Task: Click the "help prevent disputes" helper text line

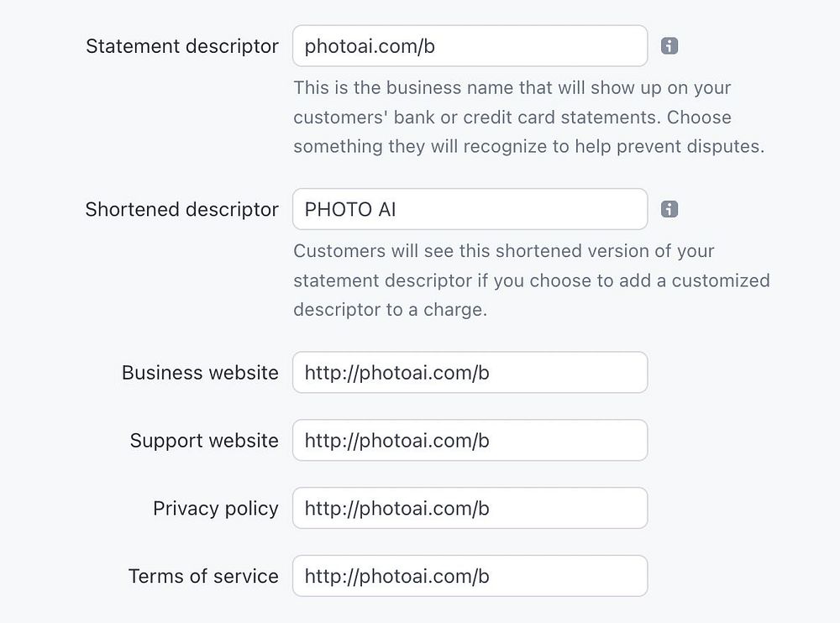Action: 528,146
